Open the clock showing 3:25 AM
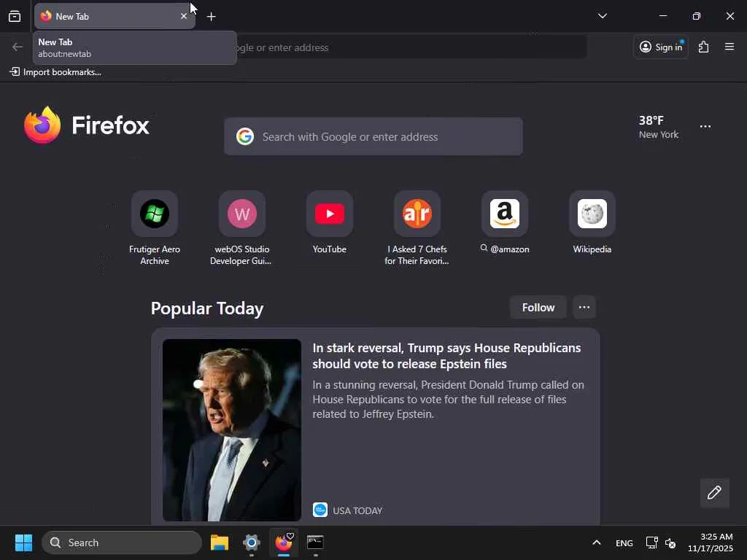Viewport: 747px width, 560px height. 711,542
